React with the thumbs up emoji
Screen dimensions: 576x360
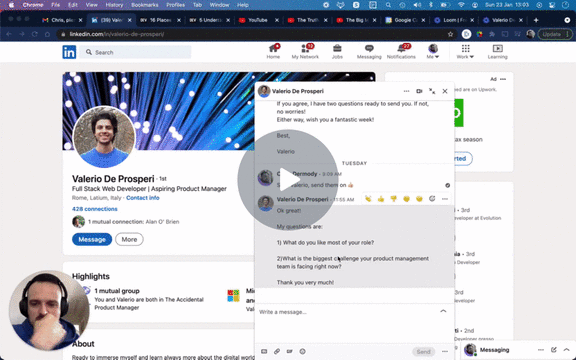tap(381, 199)
